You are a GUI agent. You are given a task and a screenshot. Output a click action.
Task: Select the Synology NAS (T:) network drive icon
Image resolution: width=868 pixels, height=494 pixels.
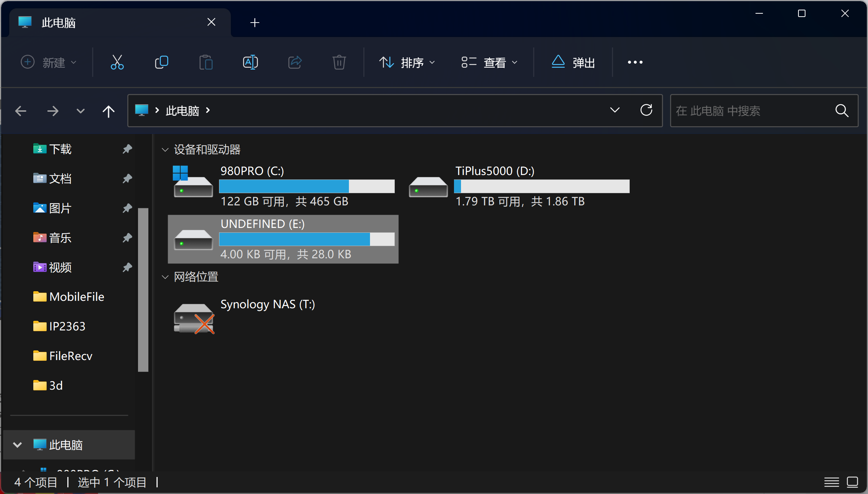click(194, 318)
